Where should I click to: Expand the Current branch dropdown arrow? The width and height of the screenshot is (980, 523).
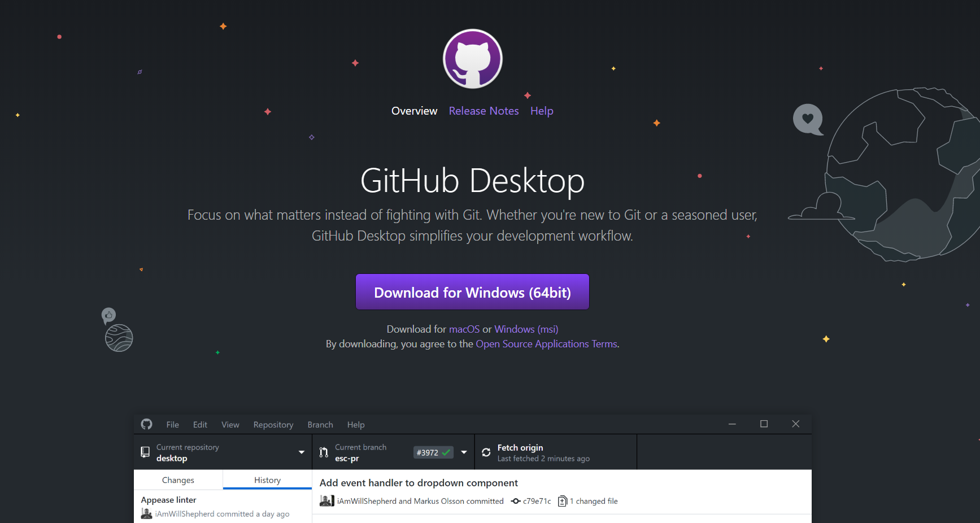point(464,452)
